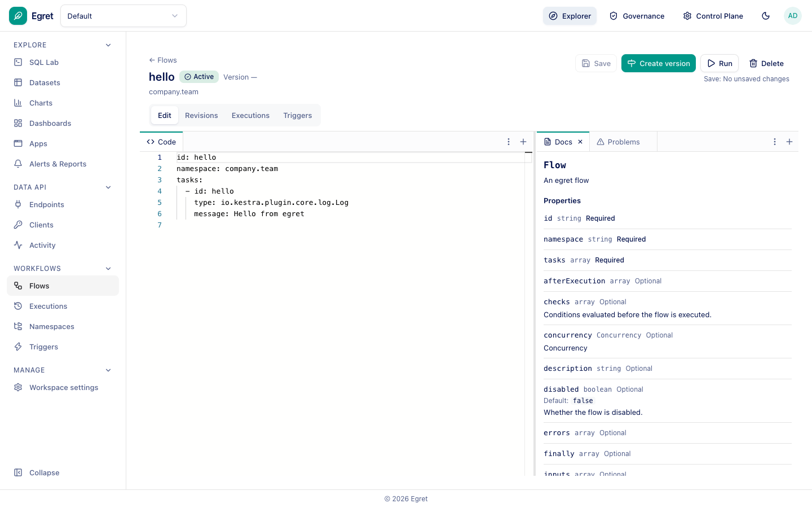Click the Egret logo icon
The width and height of the screenshot is (812, 508).
point(18,16)
